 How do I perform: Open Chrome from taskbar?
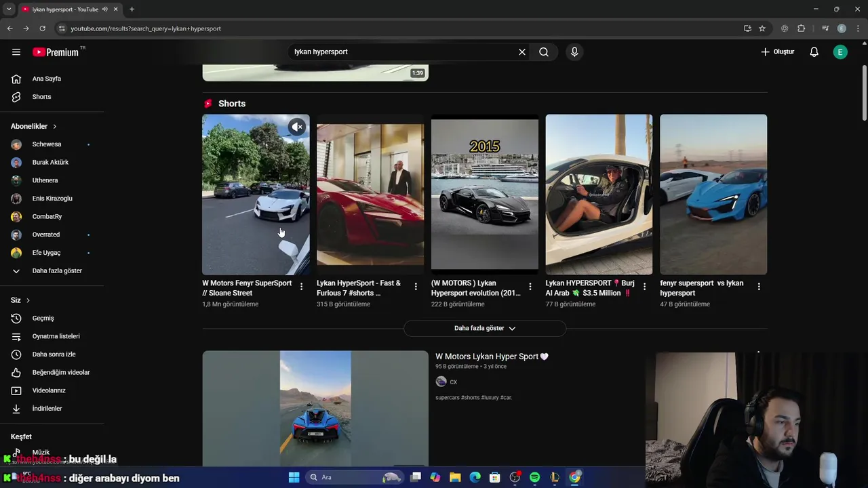pyautogui.click(x=574, y=477)
